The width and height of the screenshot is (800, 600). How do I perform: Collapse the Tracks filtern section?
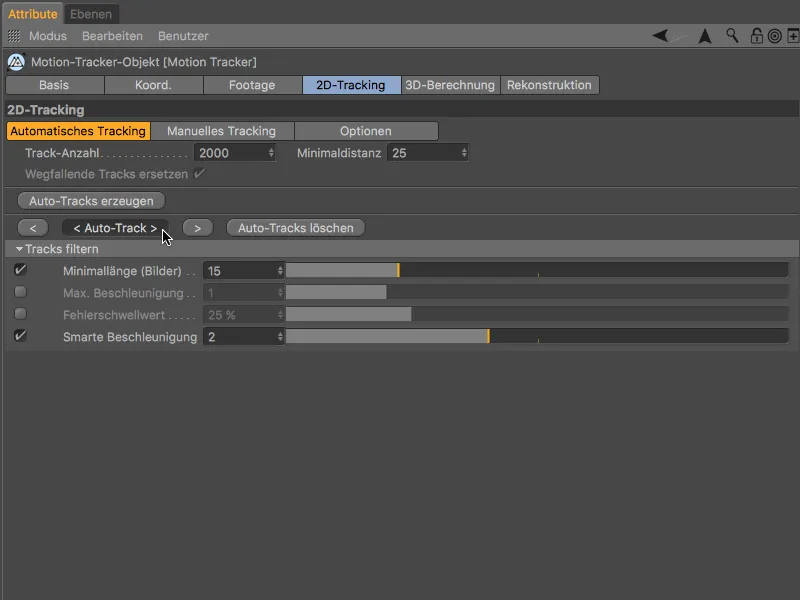19,249
